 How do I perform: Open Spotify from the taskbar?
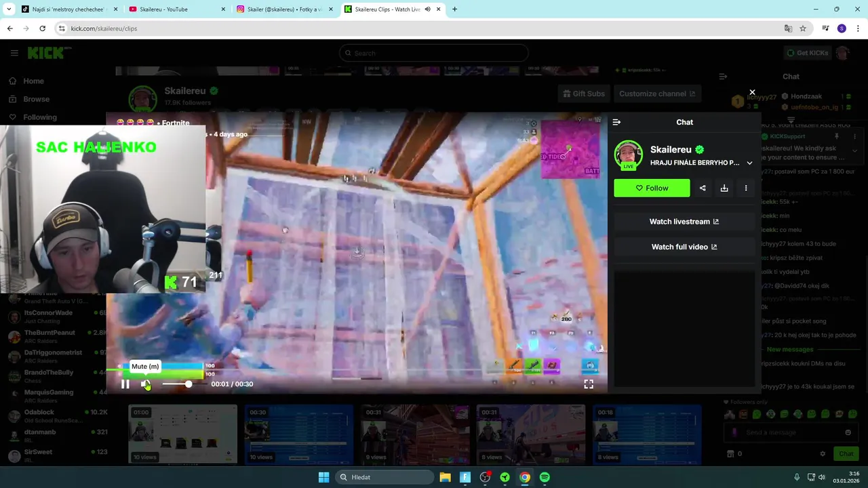coord(545,477)
